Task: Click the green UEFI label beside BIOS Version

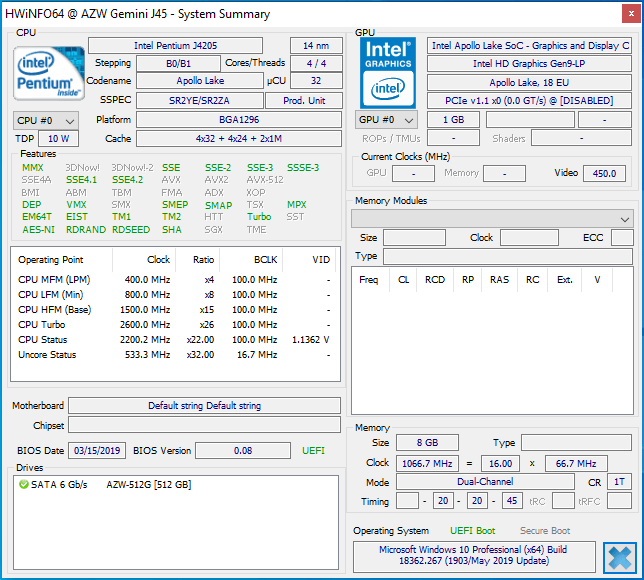Action: pos(313,451)
